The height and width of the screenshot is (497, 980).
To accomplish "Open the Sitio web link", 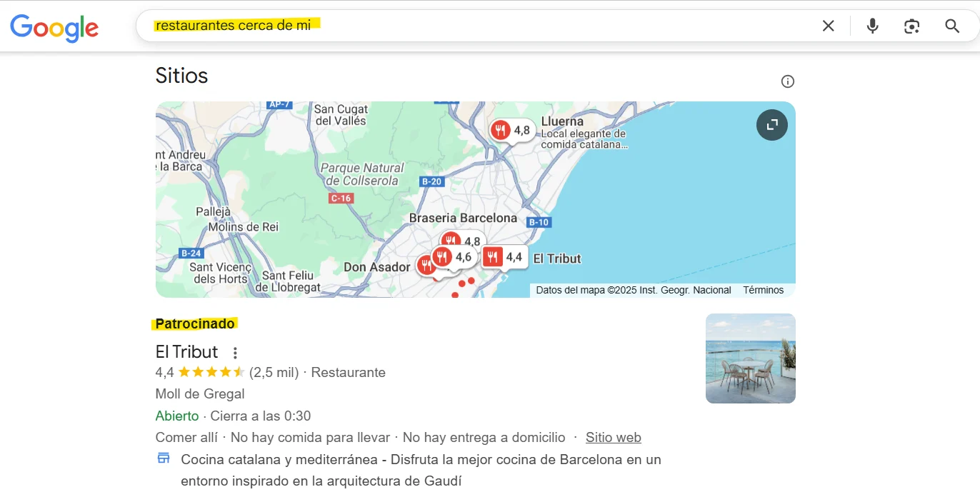I will tap(614, 438).
